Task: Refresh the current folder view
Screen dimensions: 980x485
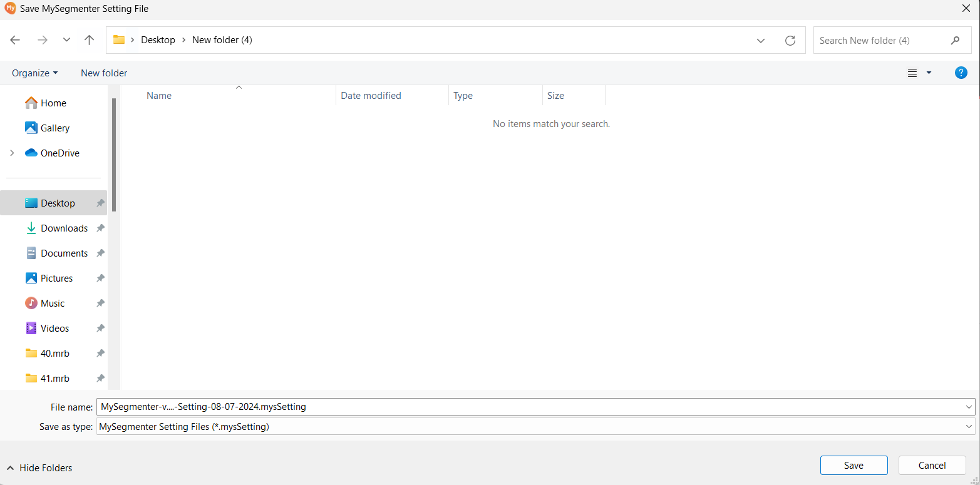Action: (790, 41)
